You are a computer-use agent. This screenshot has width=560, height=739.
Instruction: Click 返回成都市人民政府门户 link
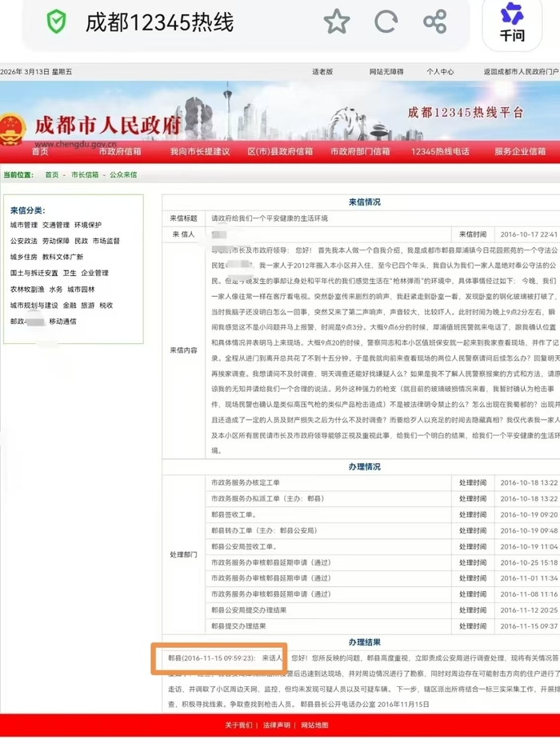[x=520, y=72]
